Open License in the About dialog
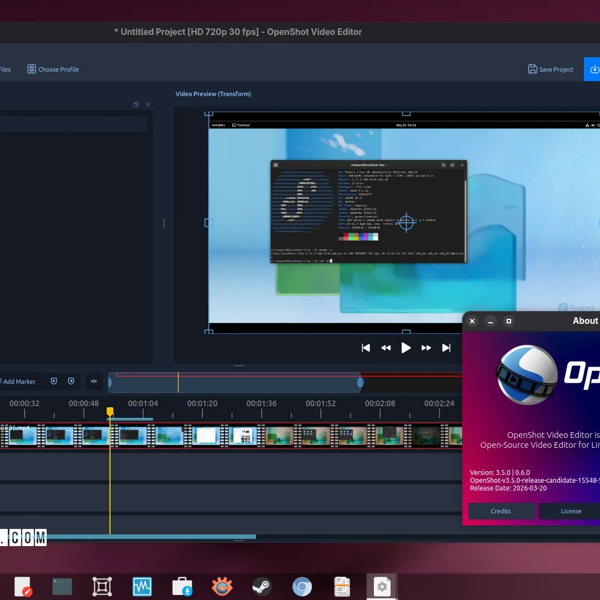 570,511
